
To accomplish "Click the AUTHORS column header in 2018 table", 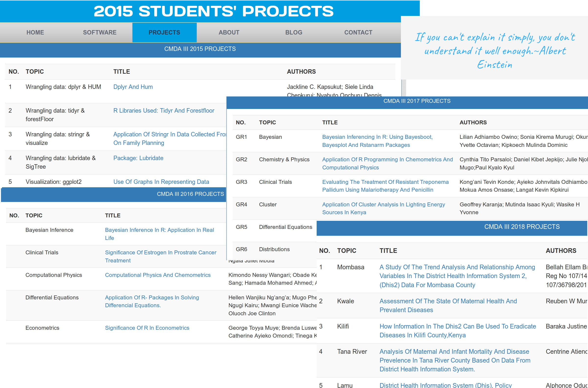I will [561, 251].
